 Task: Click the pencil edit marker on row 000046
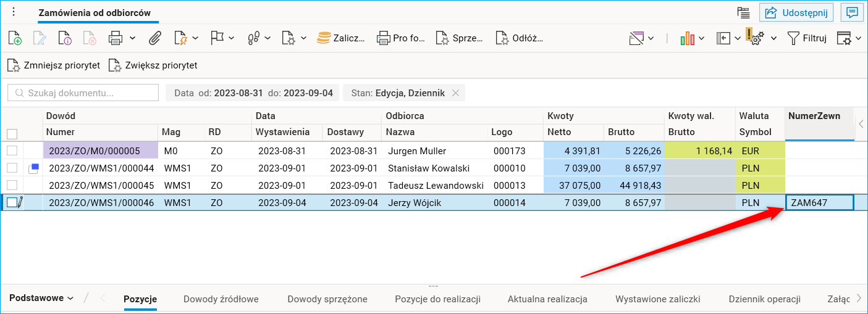click(20, 202)
